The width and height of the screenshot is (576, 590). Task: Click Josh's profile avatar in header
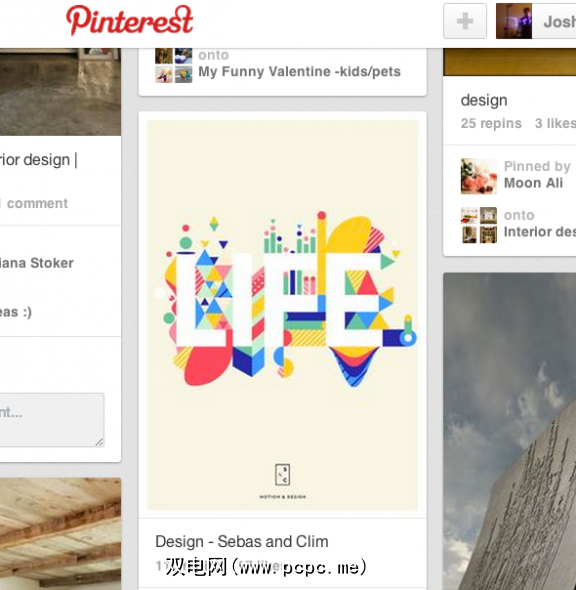[x=514, y=21]
